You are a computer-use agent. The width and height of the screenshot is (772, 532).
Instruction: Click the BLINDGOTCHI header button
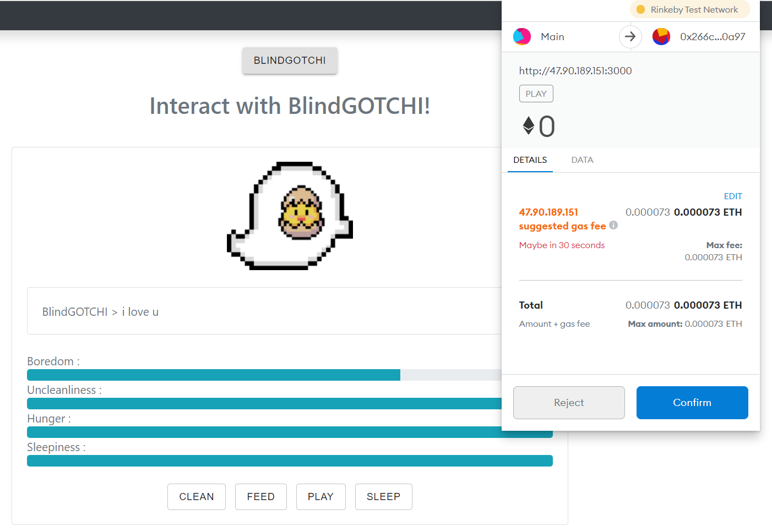(x=290, y=61)
